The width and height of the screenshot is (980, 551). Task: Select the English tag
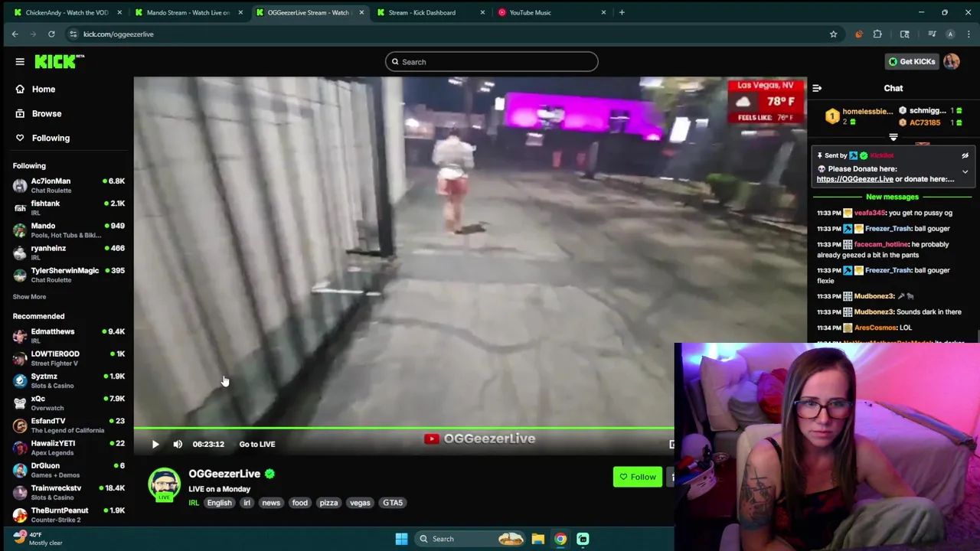click(x=219, y=503)
